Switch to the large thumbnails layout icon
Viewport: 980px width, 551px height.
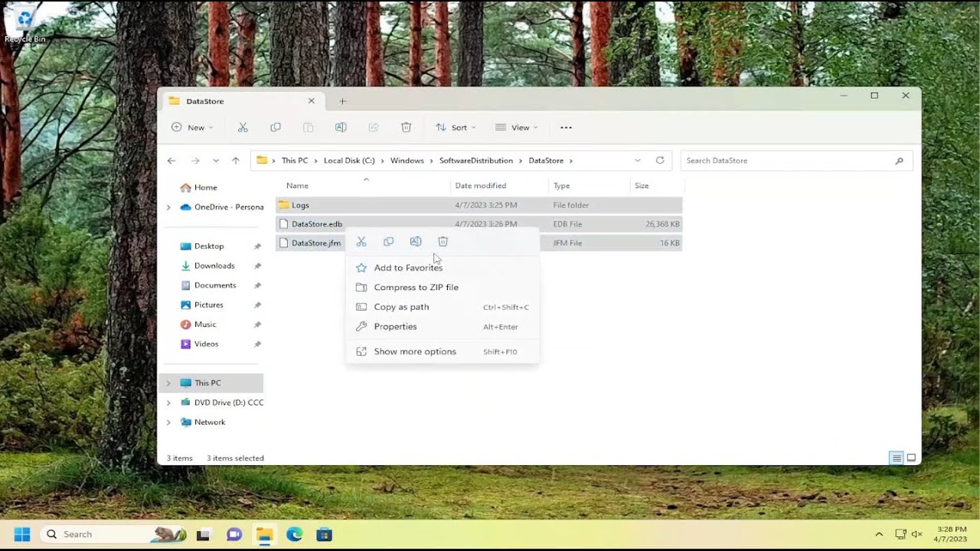click(911, 458)
